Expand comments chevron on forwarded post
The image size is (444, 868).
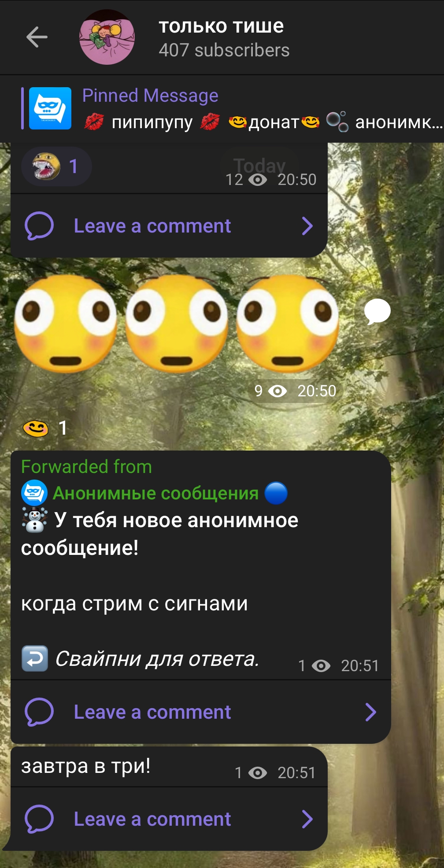(x=371, y=712)
